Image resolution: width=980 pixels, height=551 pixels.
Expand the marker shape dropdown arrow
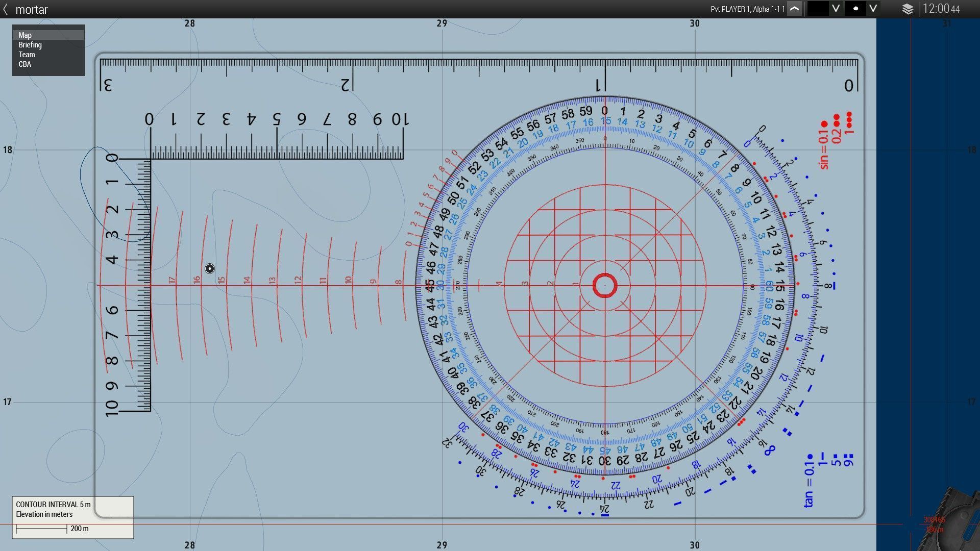point(873,9)
